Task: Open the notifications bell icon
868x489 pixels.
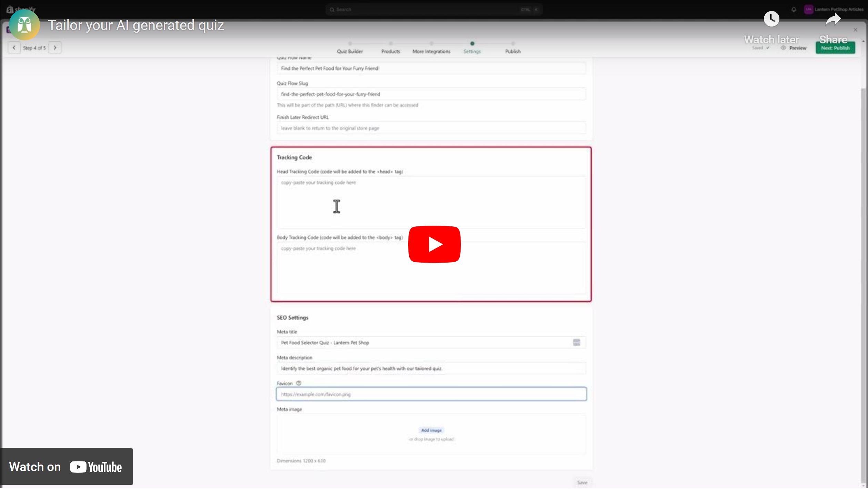Action: click(794, 9)
